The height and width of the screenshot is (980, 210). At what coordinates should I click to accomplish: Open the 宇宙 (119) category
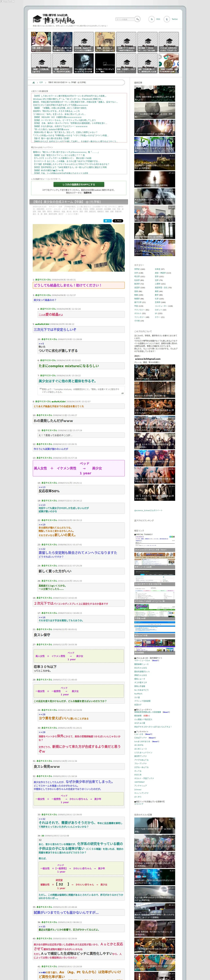(139, 306)
